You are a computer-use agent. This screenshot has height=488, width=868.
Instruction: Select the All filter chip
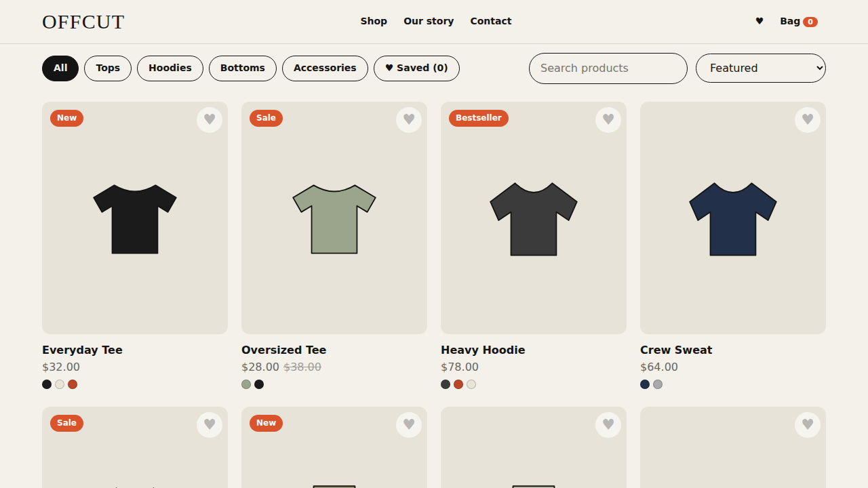click(60, 68)
